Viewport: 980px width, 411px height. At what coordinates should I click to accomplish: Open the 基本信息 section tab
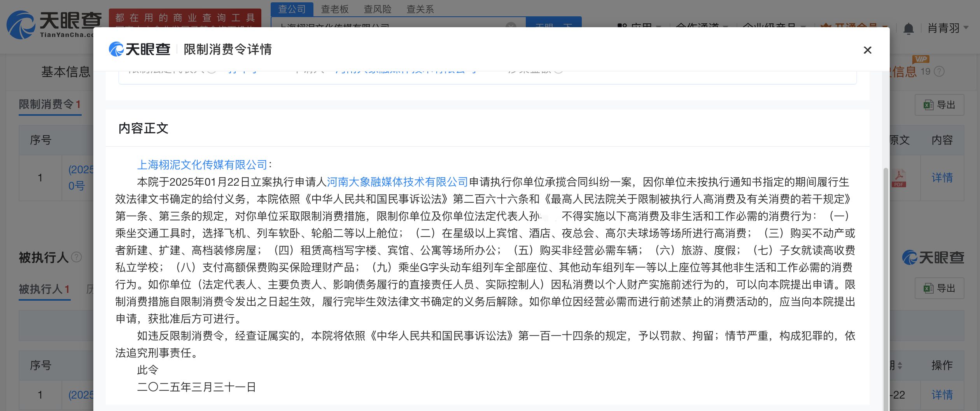tap(66, 71)
